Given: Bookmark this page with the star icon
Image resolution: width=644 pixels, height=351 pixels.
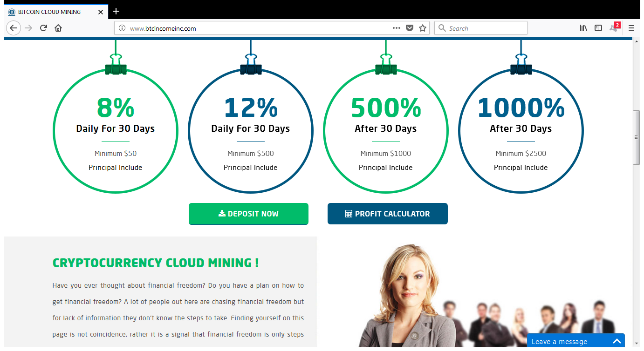Looking at the screenshot, I should tap(423, 28).
